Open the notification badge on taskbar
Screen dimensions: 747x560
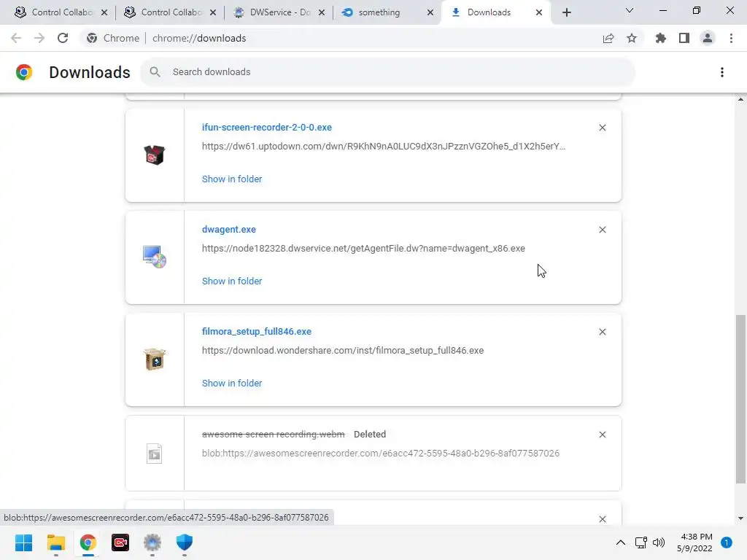pos(727,542)
